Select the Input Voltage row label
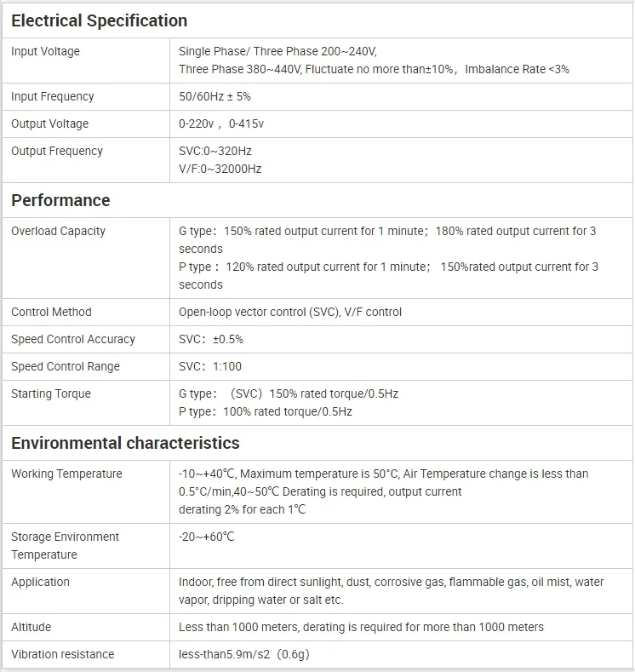Screen dimensions: 635x672 pos(45,51)
